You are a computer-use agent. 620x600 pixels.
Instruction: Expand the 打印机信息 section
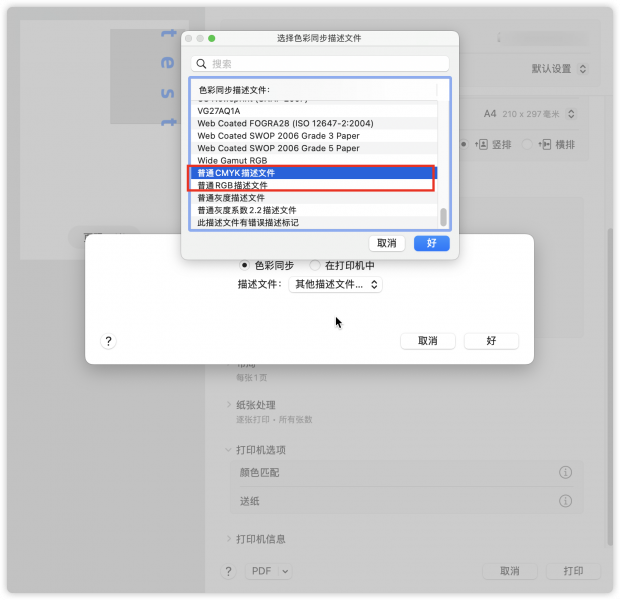point(229,539)
